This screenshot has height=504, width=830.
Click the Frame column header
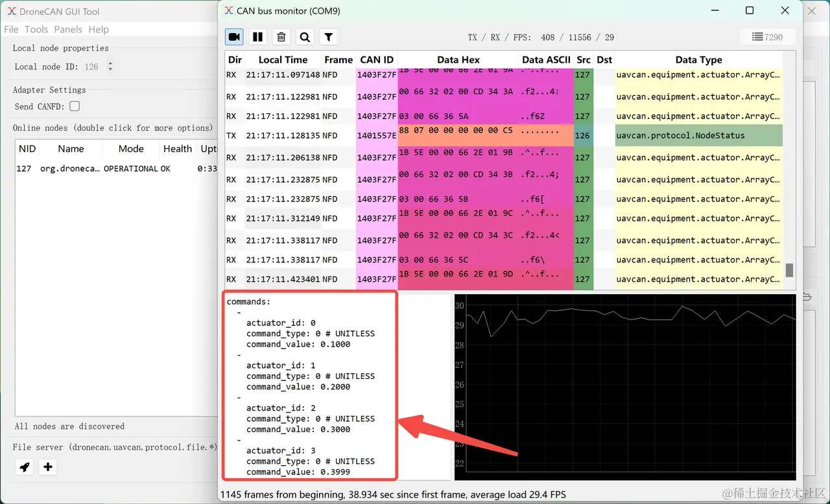click(x=338, y=60)
